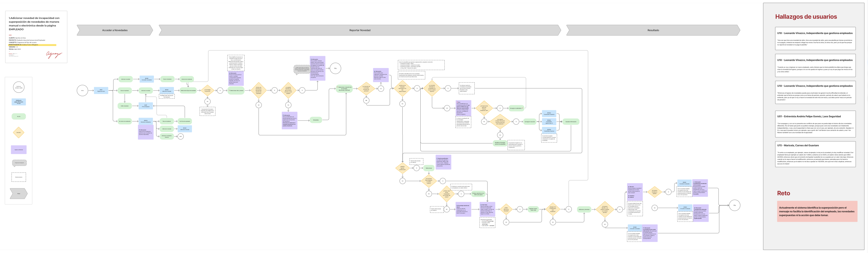Screen dimensions: 868x253
Task: Select "¿El sistema actualizó la planilla?" decision
Action: coord(654,192)
